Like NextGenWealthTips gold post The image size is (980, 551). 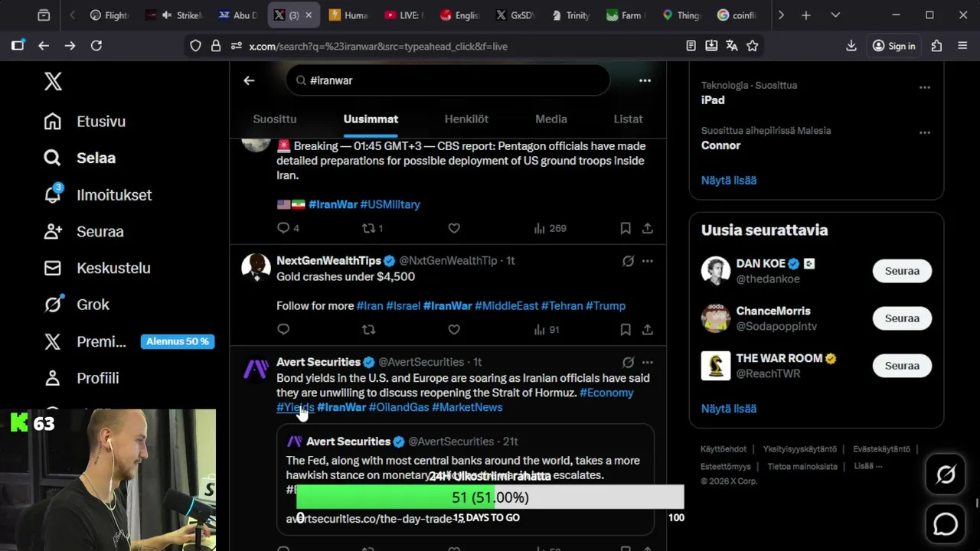454,329
